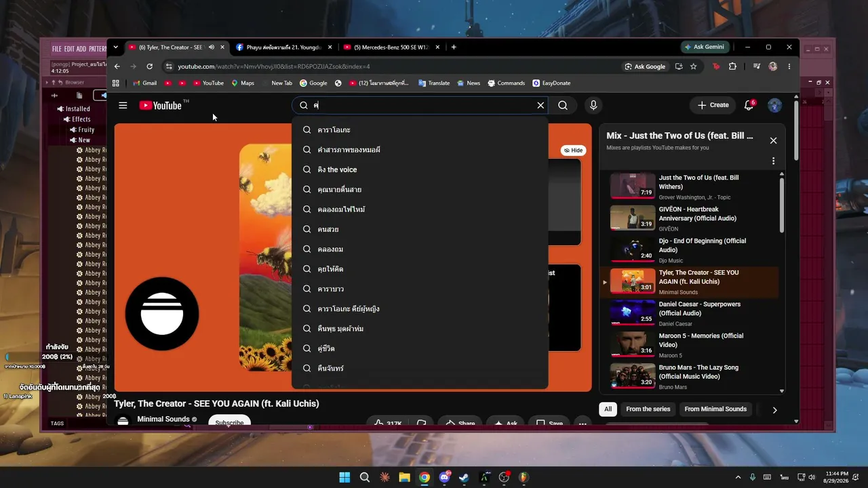Open the Mix playlist three-dot options

click(773, 161)
